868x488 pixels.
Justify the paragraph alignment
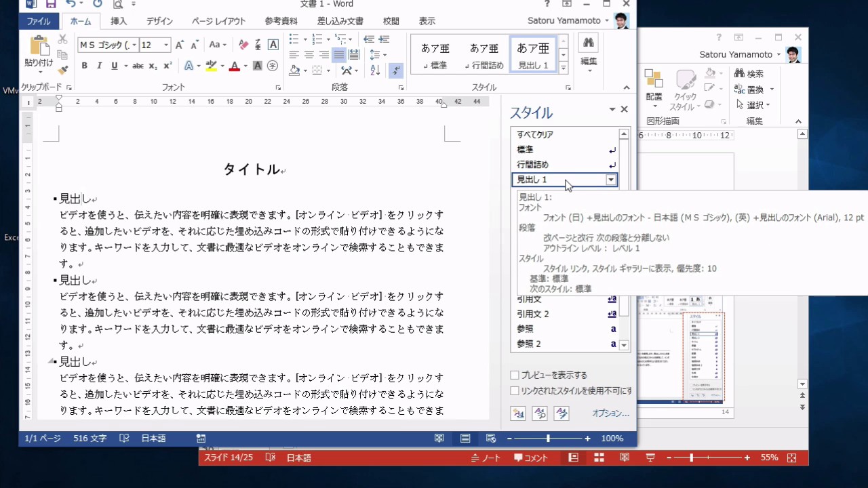(339, 55)
